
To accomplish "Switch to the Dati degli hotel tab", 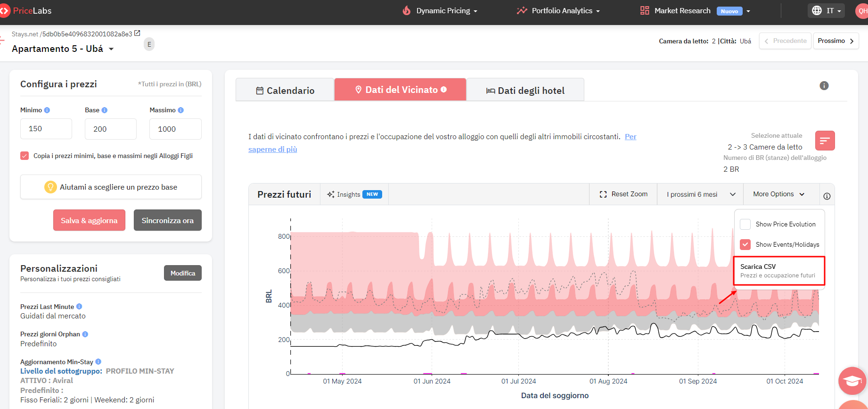I will point(525,90).
